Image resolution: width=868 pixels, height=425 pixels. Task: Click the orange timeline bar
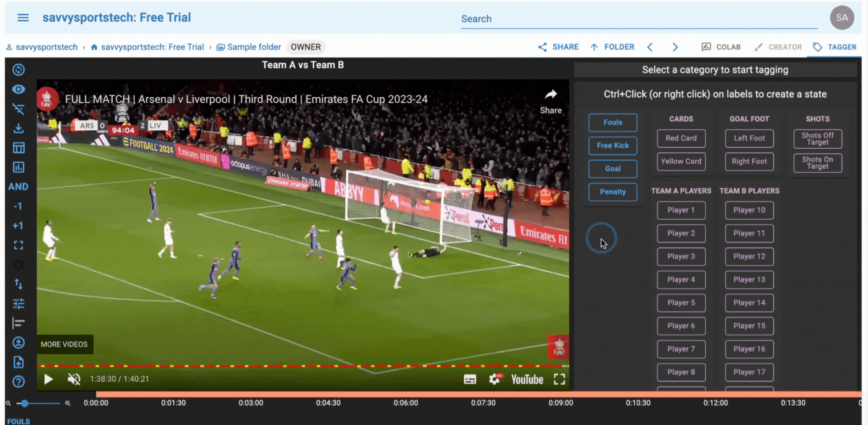478,395
